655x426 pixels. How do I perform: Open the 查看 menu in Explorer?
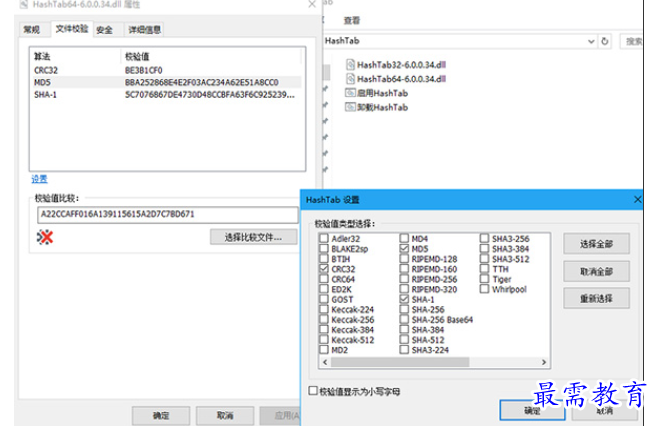[x=352, y=20]
